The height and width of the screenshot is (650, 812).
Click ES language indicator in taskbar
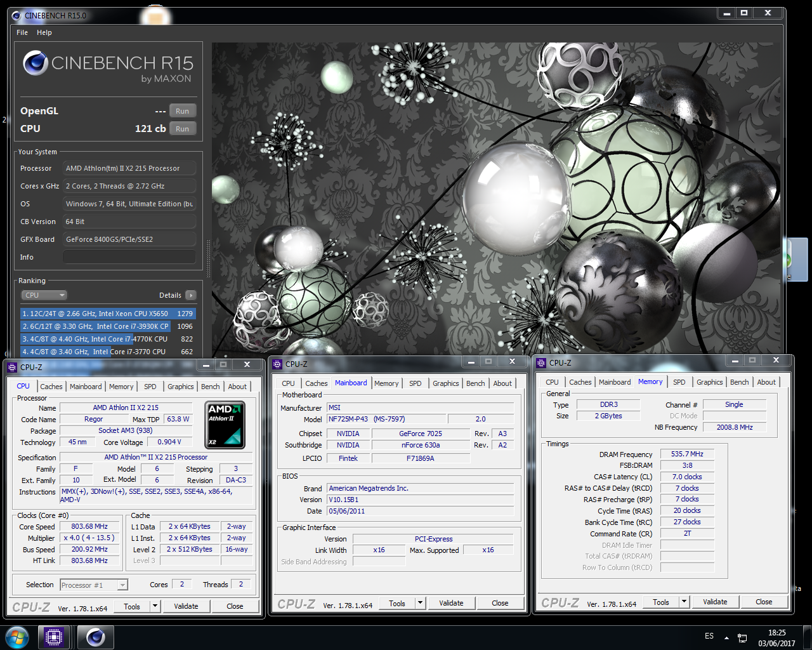pos(709,636)
